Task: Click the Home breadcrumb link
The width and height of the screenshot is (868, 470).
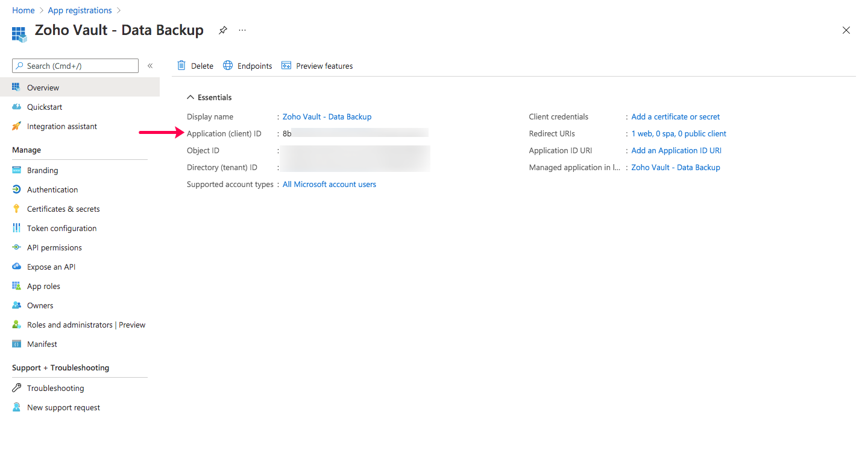Action: coord(24,10)
